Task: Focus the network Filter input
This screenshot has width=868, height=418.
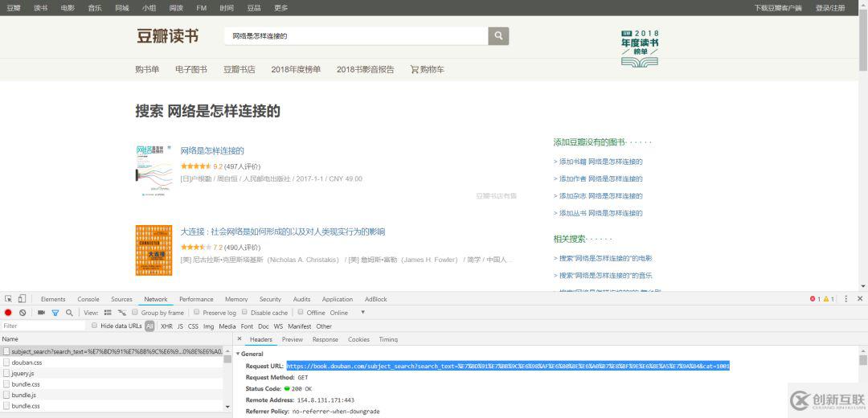Action: (43, 326)
